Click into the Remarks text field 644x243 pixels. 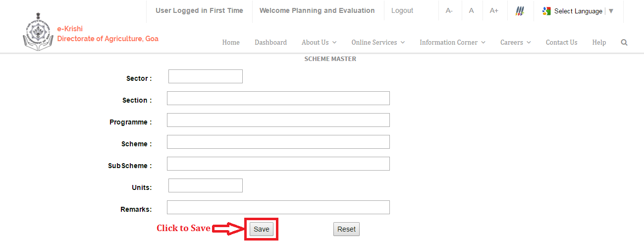278,207
